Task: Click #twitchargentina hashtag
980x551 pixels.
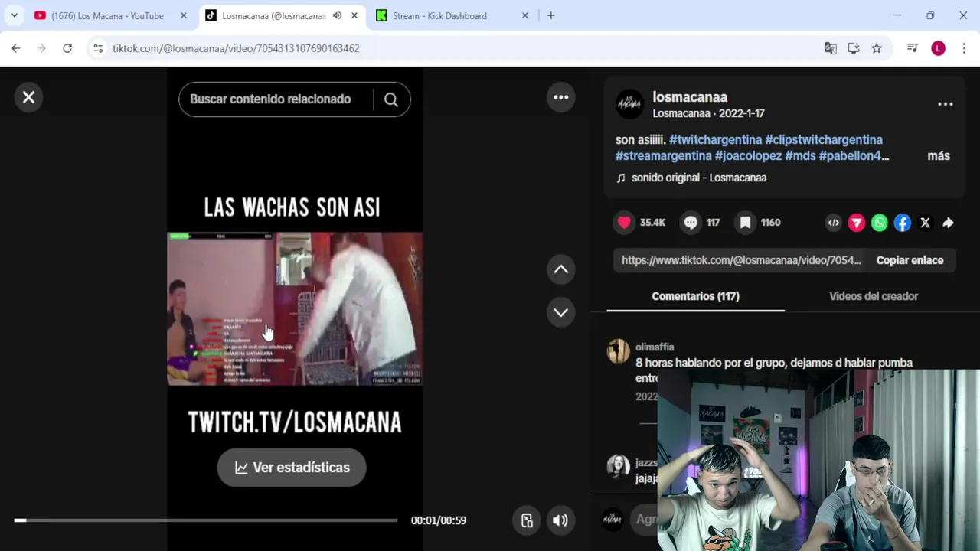Action: point(715,140)
